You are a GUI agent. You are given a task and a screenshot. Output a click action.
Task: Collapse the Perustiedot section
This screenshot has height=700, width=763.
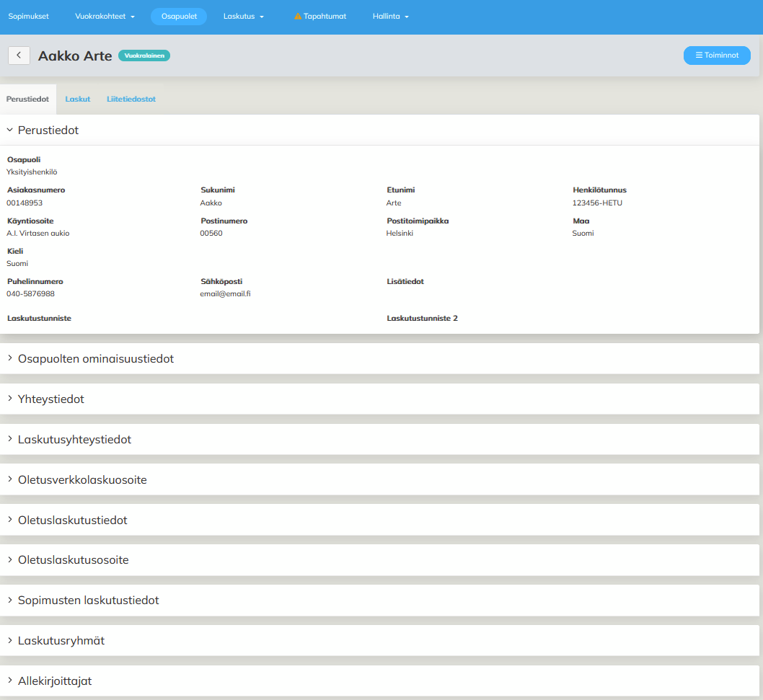(x=48, y=130)
